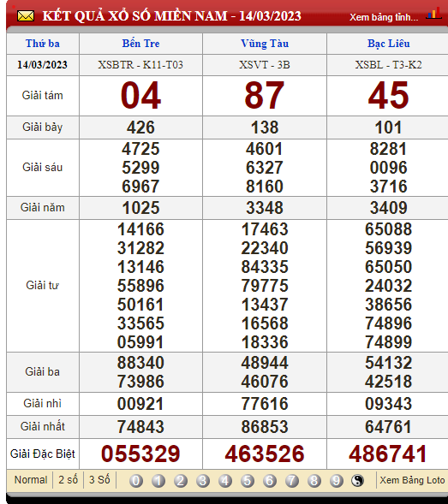Click giải bảy number 426
Viewport: 448px width, 504px height.
click(x=140, y=127)
